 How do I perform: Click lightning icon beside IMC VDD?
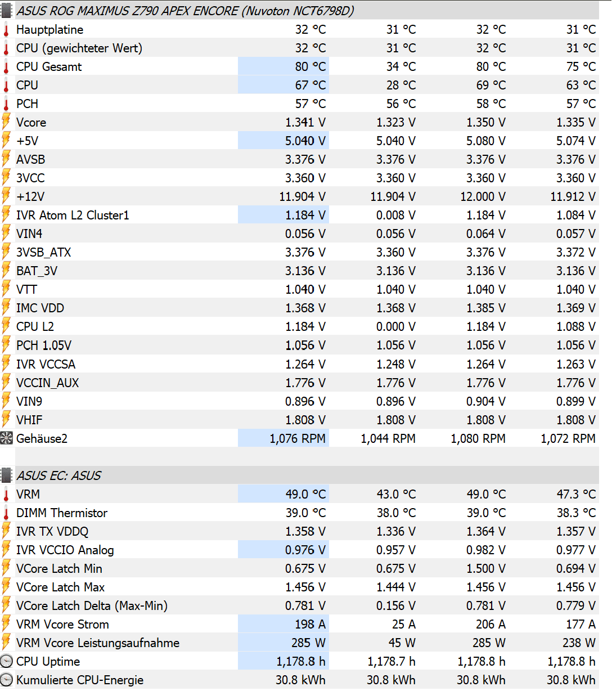pos(6,308)
